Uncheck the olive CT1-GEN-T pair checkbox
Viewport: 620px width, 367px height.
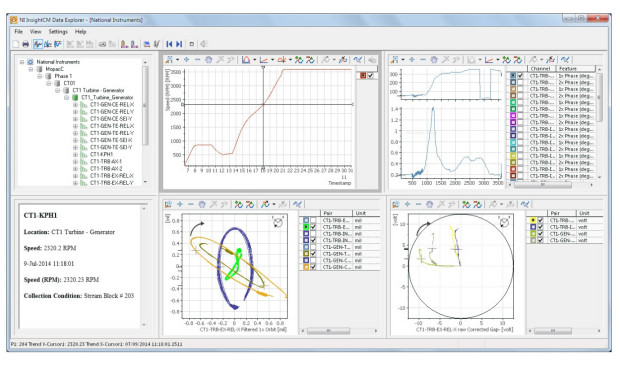(x=313, y=253)
